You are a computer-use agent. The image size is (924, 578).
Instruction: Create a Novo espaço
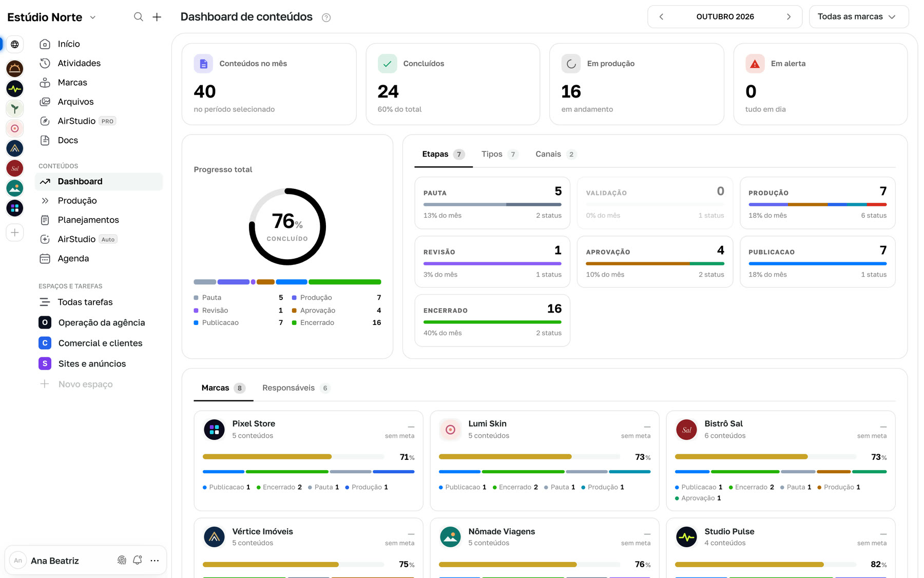pos(99,384)
